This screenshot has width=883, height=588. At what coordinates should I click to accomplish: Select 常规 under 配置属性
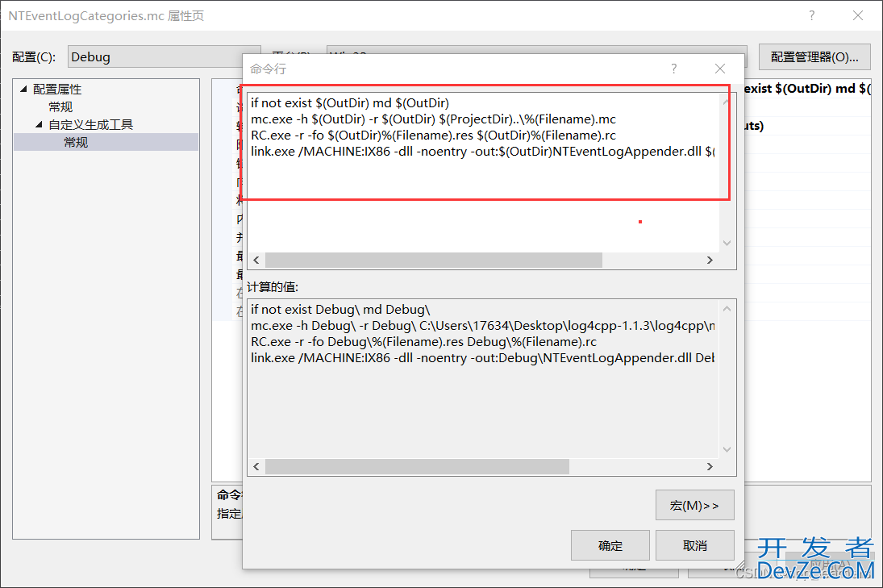tap(60, 106)
